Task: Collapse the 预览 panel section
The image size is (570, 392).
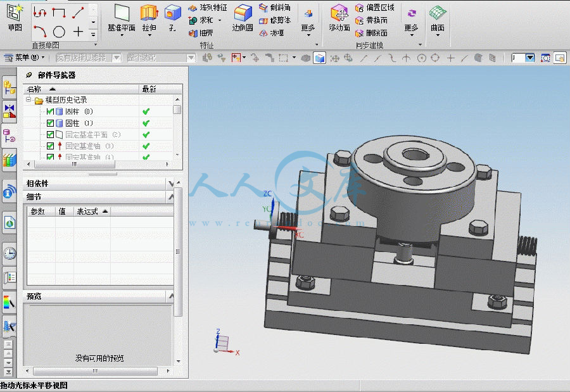Action: point(171,296)
